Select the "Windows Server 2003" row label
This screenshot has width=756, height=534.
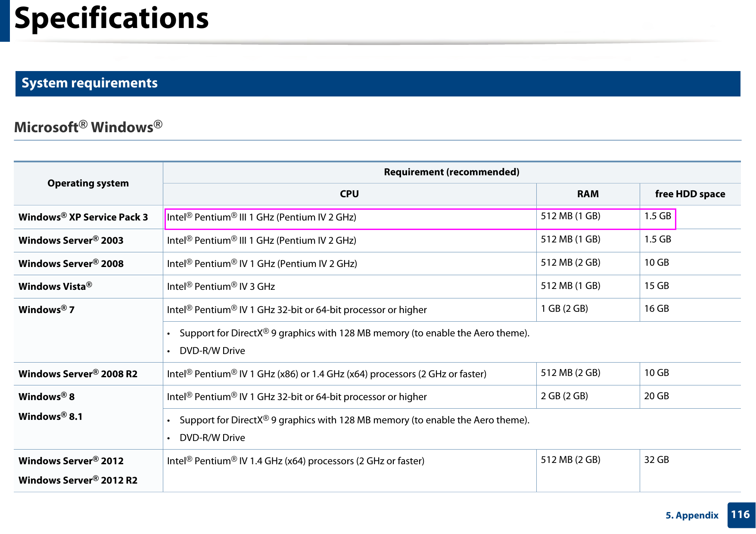coord(71,240)
